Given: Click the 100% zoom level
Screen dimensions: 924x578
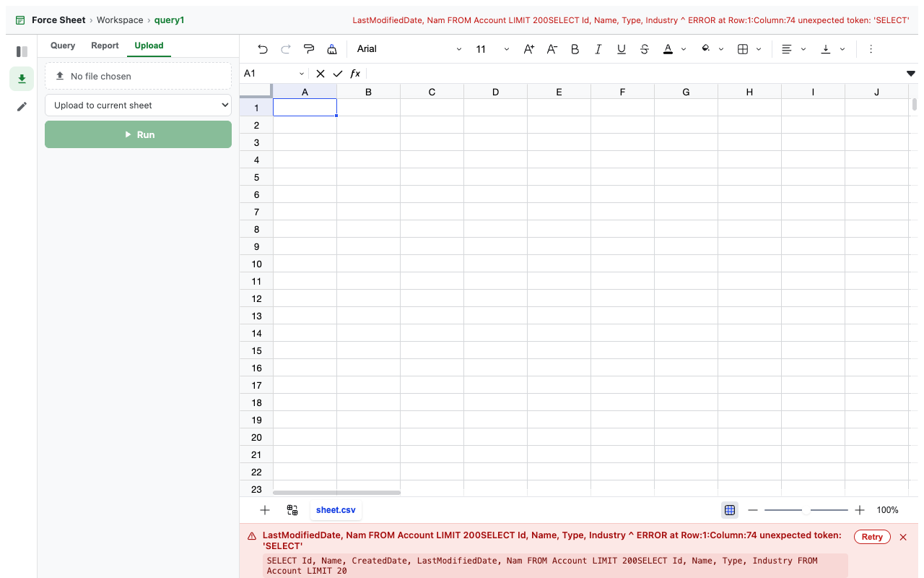Looking at the screenshot, I should (x=887, y=510).
